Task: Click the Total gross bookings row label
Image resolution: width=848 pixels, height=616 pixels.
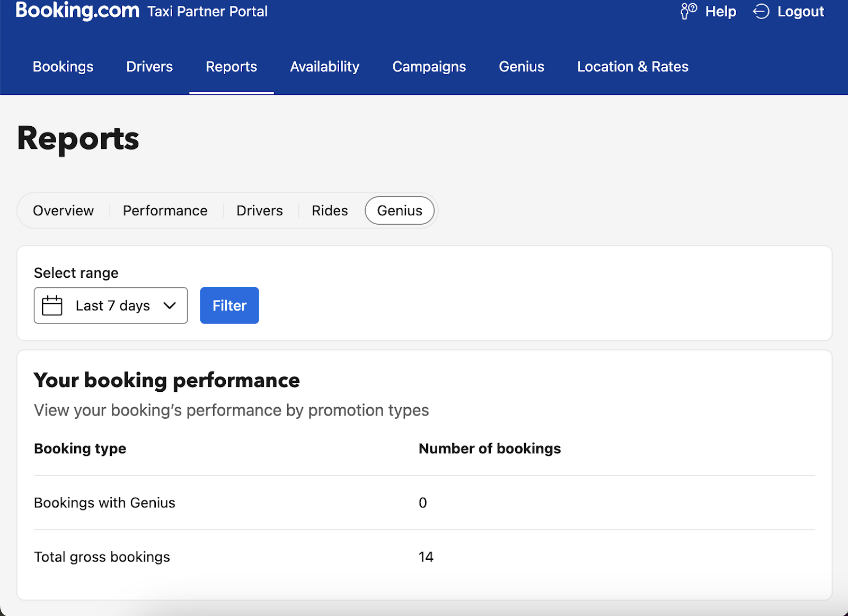Action: tap(102, 557)
